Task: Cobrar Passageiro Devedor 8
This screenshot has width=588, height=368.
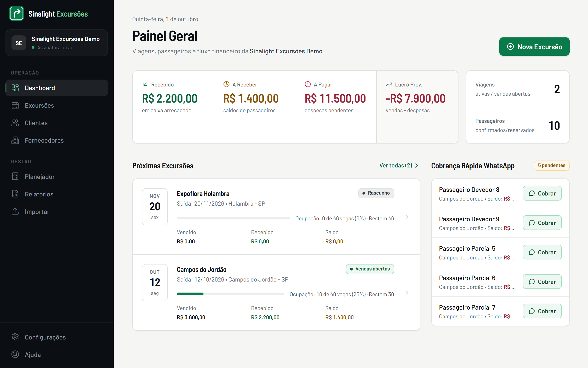Action: click(542, 193)
